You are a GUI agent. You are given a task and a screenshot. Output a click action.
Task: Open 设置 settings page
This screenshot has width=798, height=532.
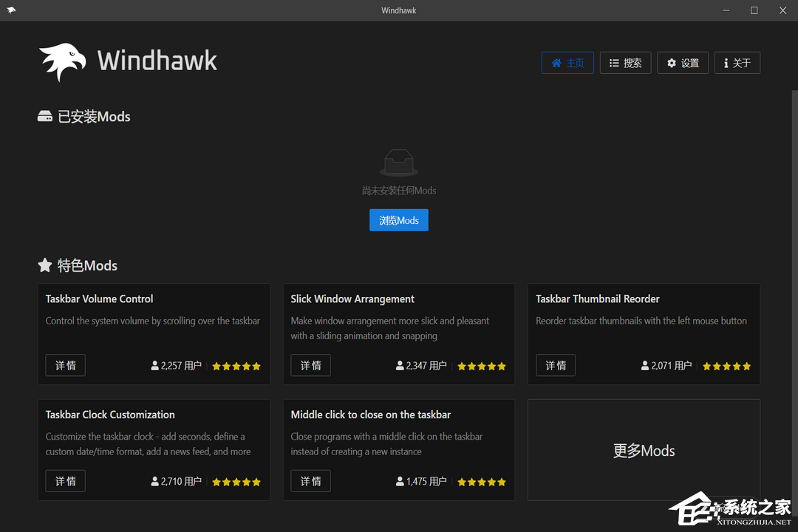point(683,63)
